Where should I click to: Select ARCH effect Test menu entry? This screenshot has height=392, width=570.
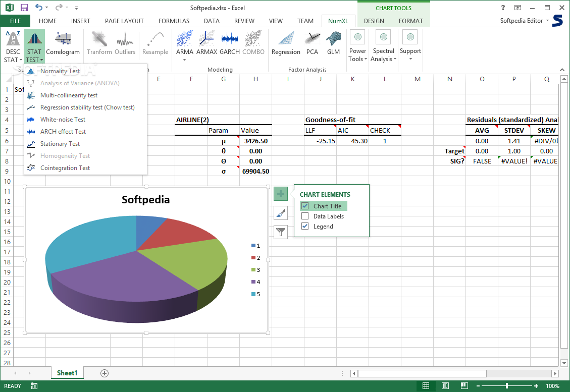click(x=85, y=132)
